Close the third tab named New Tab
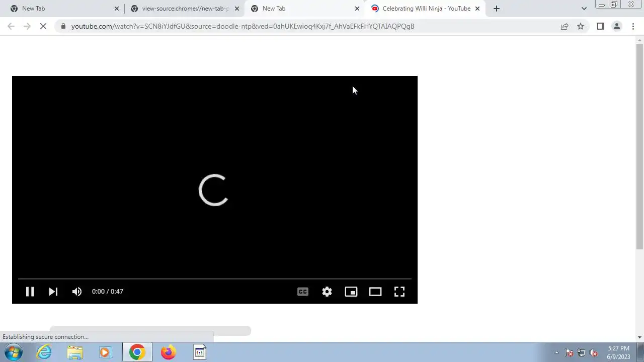Viewport: 644px width, 362px height. 357,9
